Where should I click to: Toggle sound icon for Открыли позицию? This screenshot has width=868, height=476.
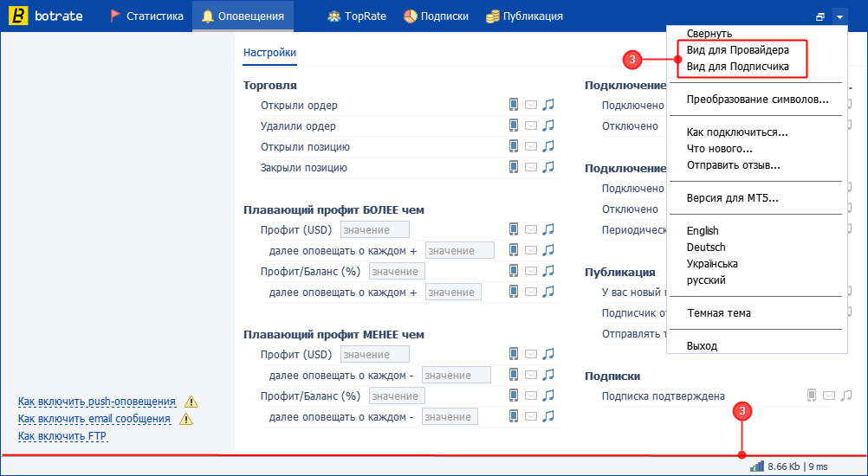(x=548, y=146)
